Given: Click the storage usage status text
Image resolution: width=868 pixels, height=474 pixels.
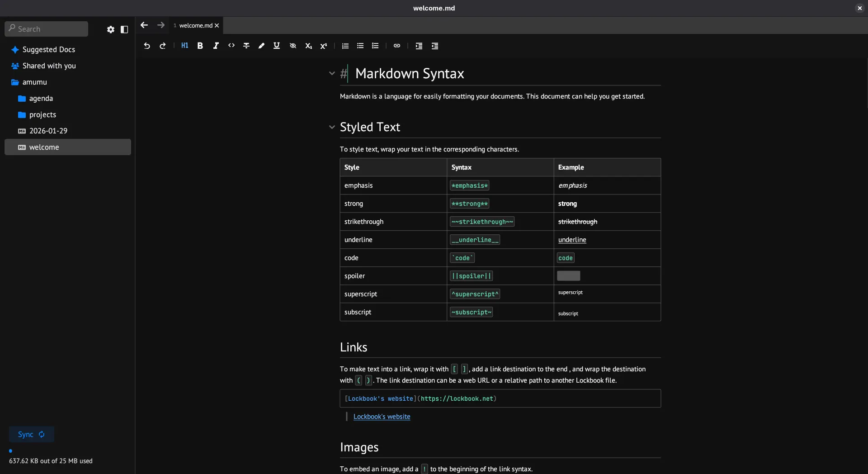Looking at the screenshot, I should pos(51,461).
